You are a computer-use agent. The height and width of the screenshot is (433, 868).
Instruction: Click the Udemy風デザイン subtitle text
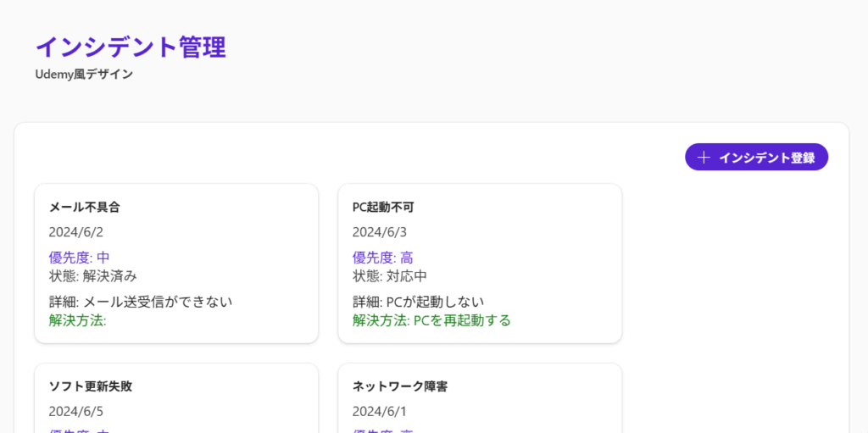(84, 75)
